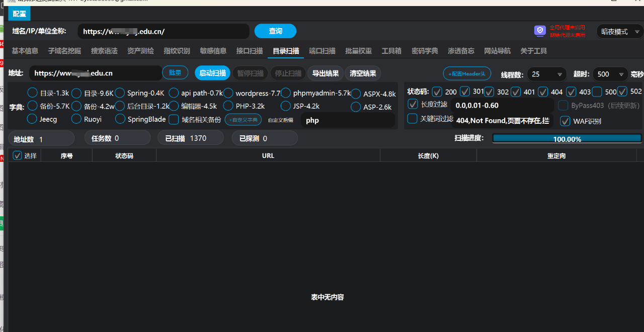Choose the phpmyadmin-5.7k dictionary
The height and width of the screenshot is (332, 644).
tap(286, 93)
